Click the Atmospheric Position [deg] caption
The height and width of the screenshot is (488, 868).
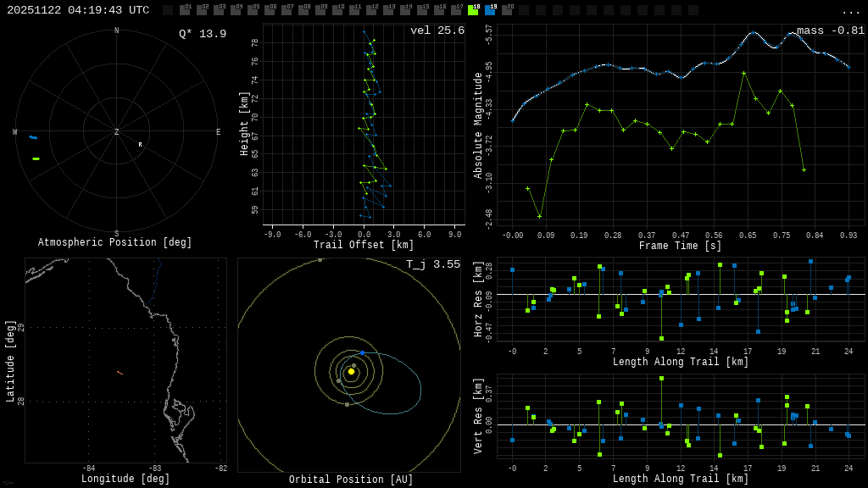coord(115,243)
